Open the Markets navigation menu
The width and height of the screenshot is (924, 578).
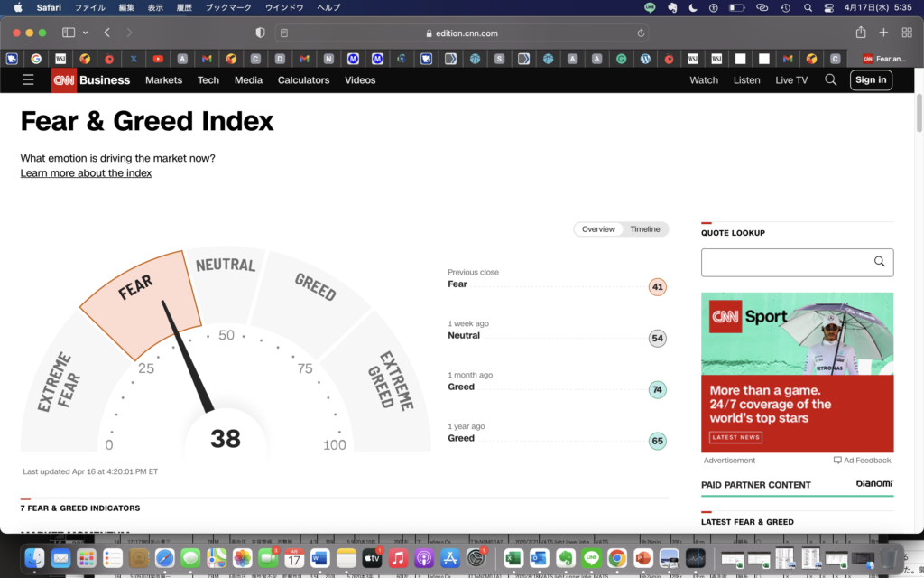click(x=163, y=79)
